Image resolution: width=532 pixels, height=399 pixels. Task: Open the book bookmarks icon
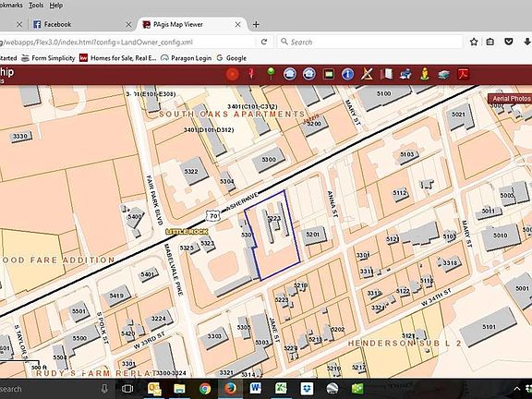[x=386, y=74]
